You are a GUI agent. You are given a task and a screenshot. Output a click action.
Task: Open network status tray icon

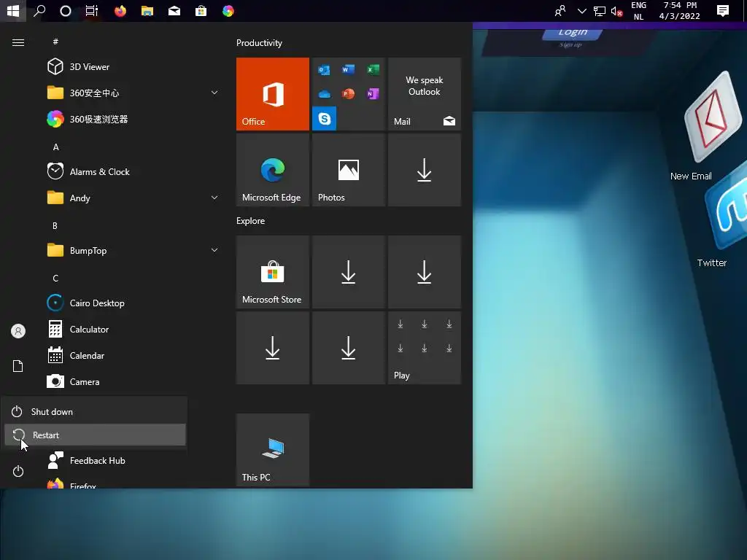coord(600,11)
